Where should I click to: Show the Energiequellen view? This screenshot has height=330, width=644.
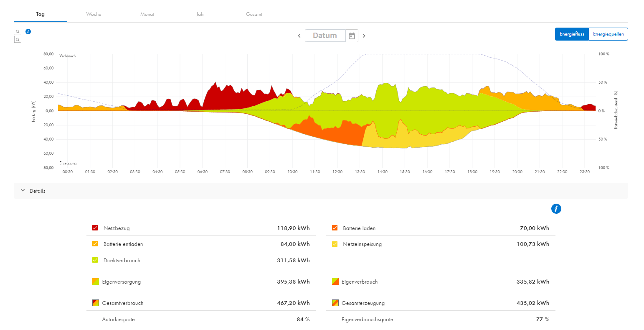[x=608, y=34]
